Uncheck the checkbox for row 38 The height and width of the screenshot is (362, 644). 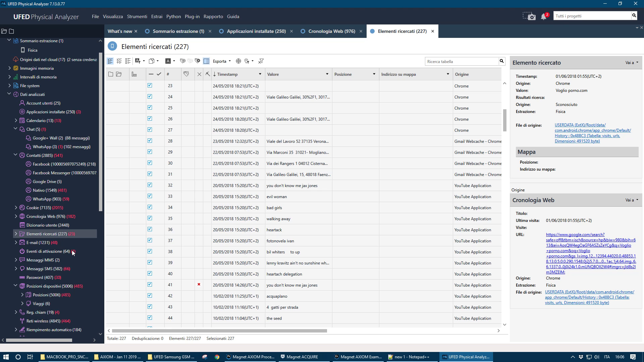click(x=150, y=251)
